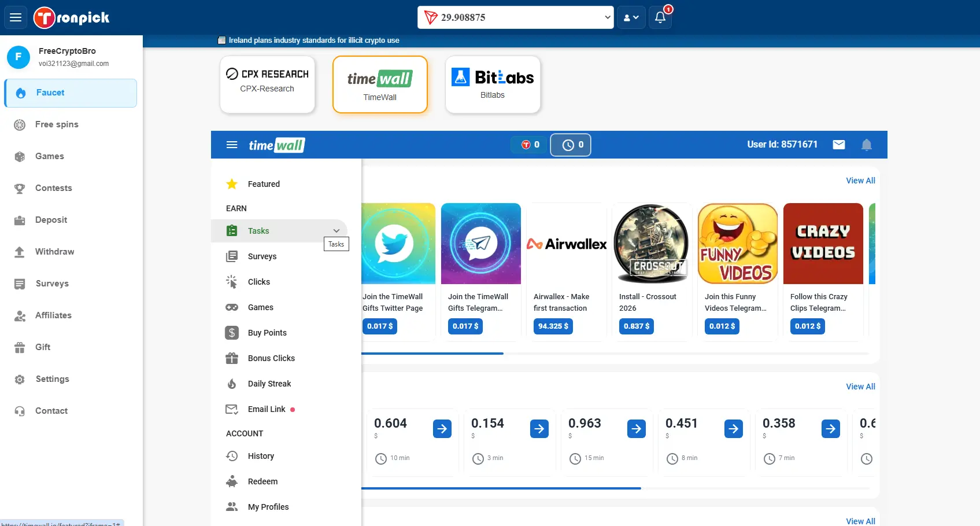Screen dimensions: 980x526
Task: Click the 0.012 $ Funny Videos reward
Action: pyautogui.click(x=722, y=326)
